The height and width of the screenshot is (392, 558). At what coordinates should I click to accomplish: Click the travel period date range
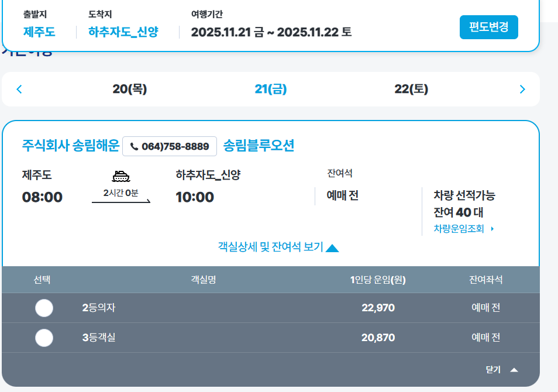point(271,32)
